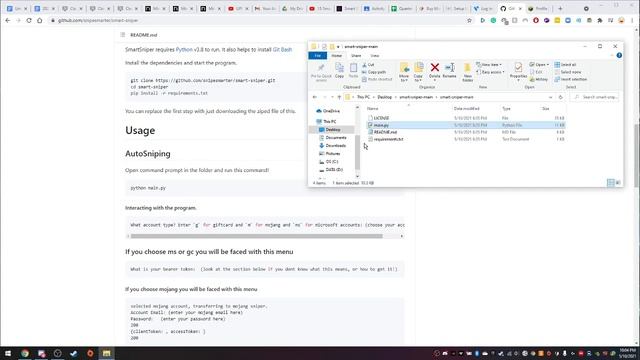This screenshot has width=640, height=360.
Task: Sort files by the Name column
Action: (372, 109)
